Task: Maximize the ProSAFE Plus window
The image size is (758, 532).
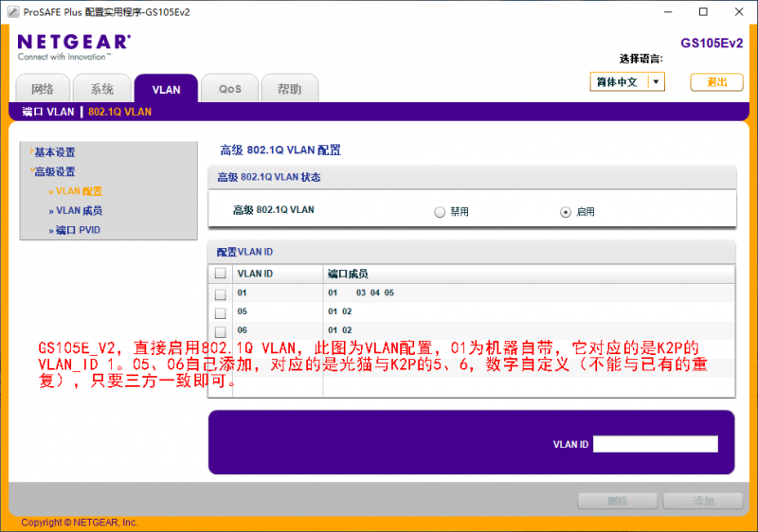Action: coord(703,12)
